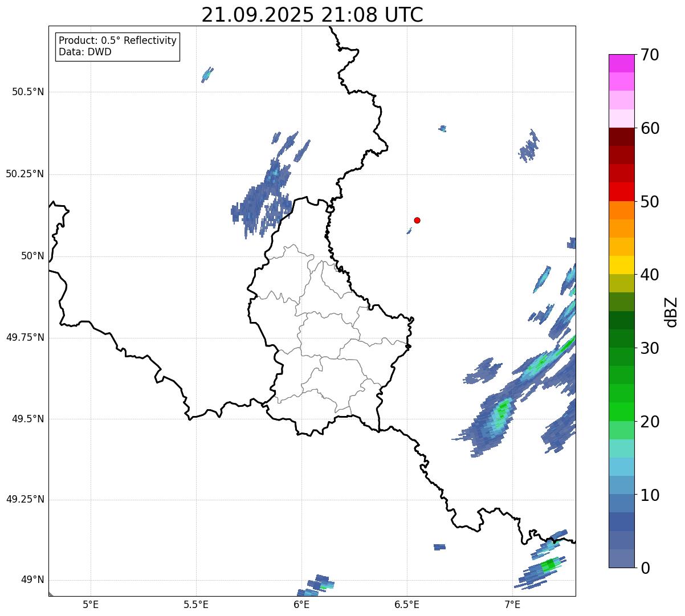Click the 40 tick on colorbar

coord(650,275)
